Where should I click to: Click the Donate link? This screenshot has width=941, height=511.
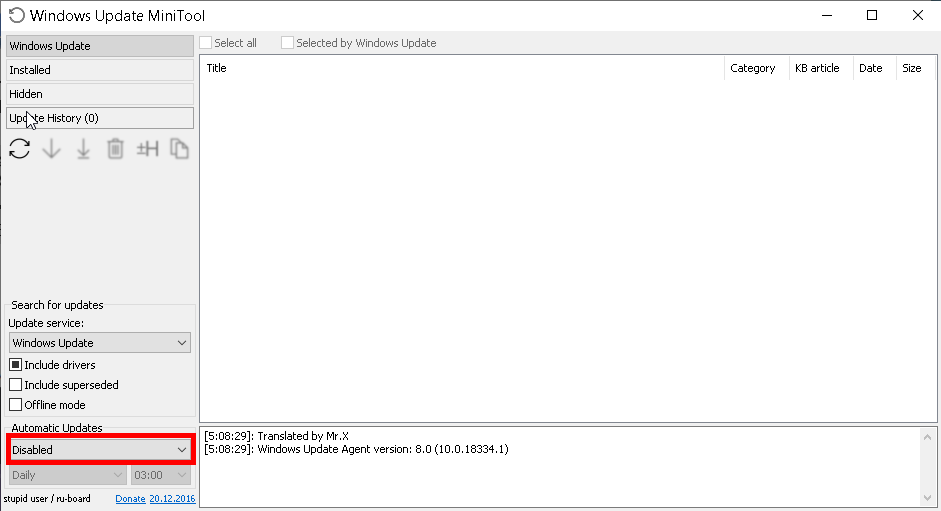130,498
